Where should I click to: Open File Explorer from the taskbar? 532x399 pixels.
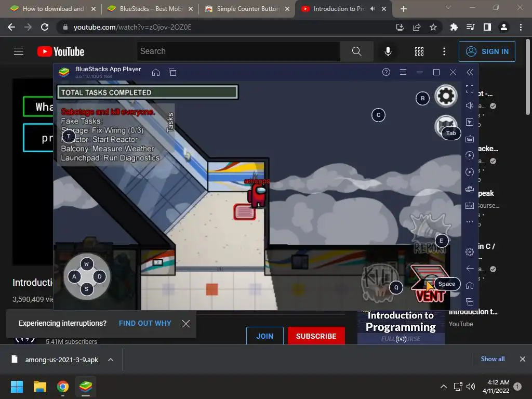(39, 387)
